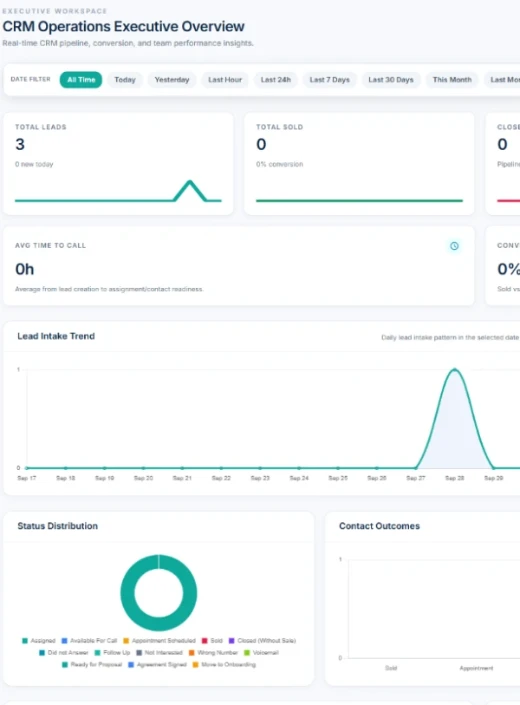Choose the Last Hour filter
The height and width of the screenshot is (705, 520).
tap(225, 80)
